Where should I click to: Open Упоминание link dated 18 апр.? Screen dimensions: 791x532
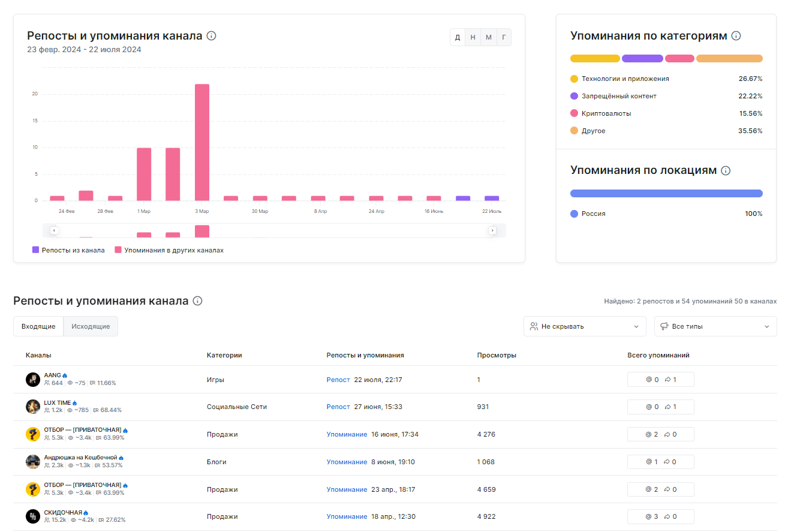[347, 516]
